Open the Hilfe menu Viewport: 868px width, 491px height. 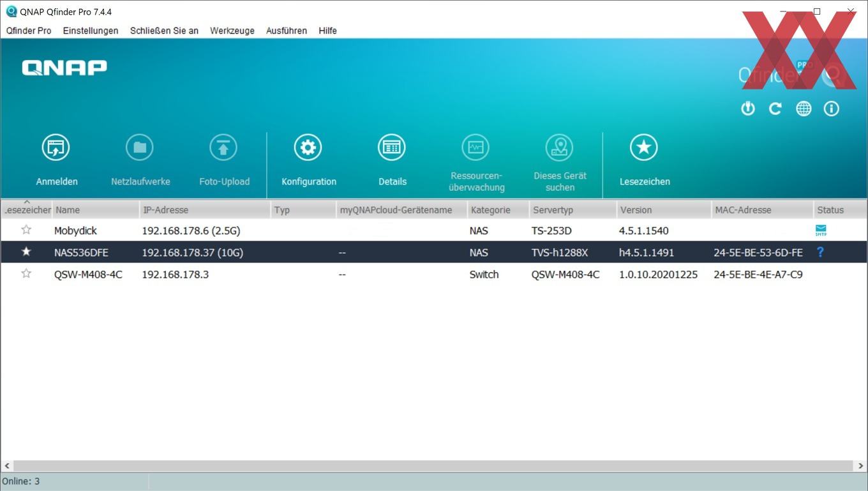point(327,31)
